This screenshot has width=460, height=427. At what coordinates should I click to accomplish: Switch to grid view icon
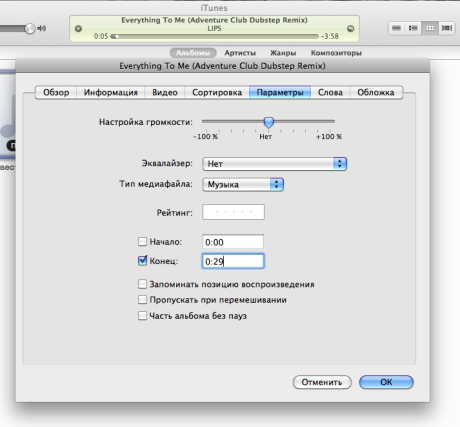tap(430, 28)
